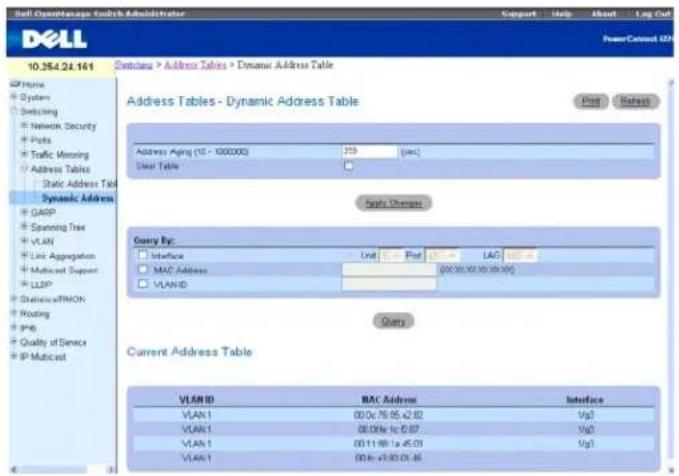
Task: Click the sidebar scrollbar right arrow
Action: [111, 469]
